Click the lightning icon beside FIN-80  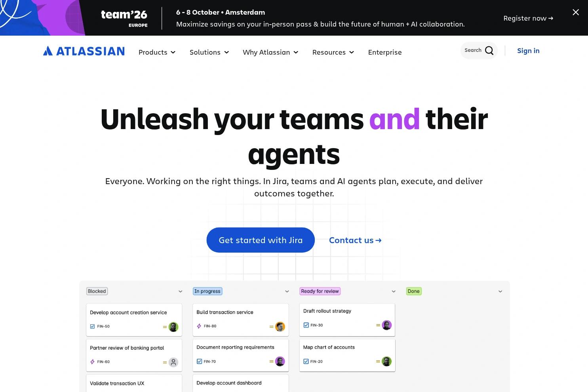point(199,326)
